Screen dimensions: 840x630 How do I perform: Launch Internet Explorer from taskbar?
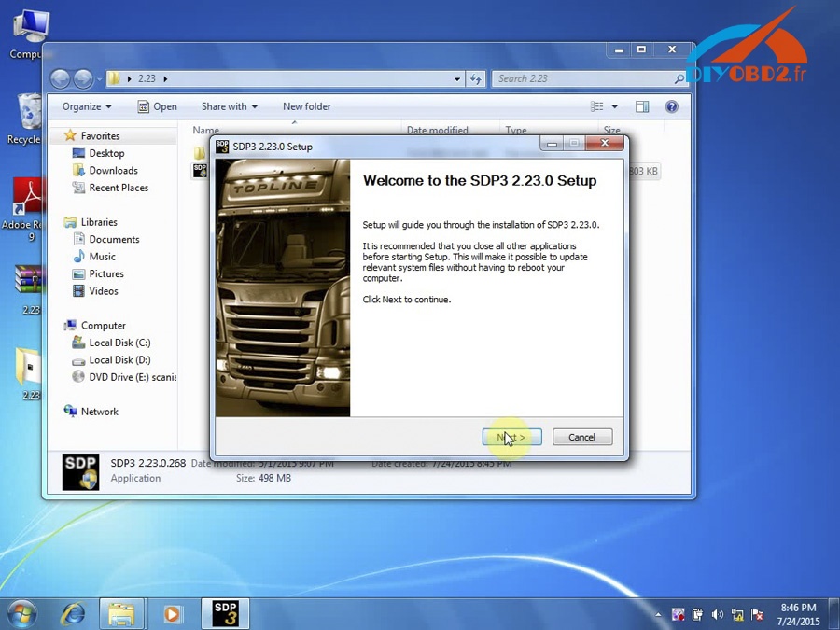pyautogui.click(x=73, y=614)
